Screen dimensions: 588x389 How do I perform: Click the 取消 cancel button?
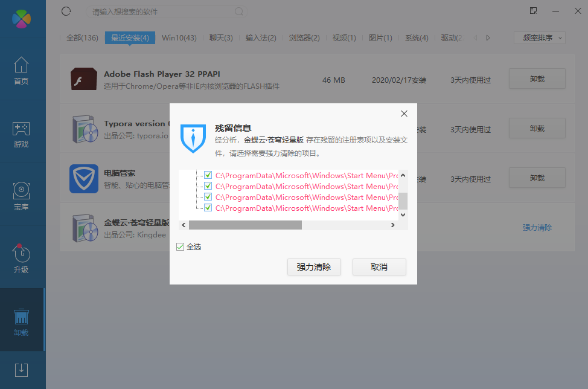(x=379, y=267)
